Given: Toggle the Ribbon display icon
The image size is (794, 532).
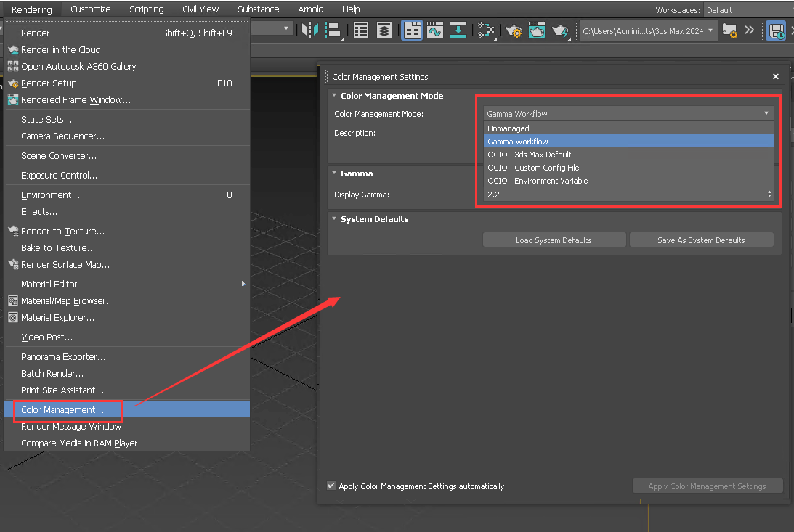Looking at the screenshot, I should (x=413, y=30).
